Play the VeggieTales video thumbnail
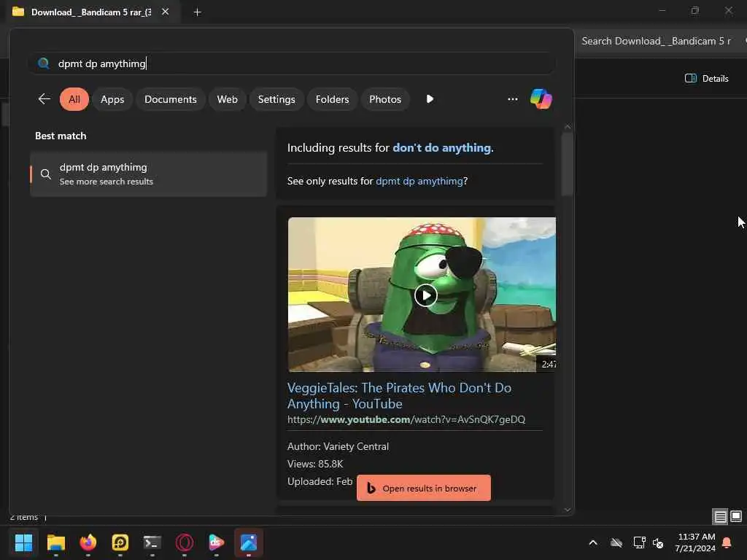The image size is (747, 560). [x=425, y=296]
